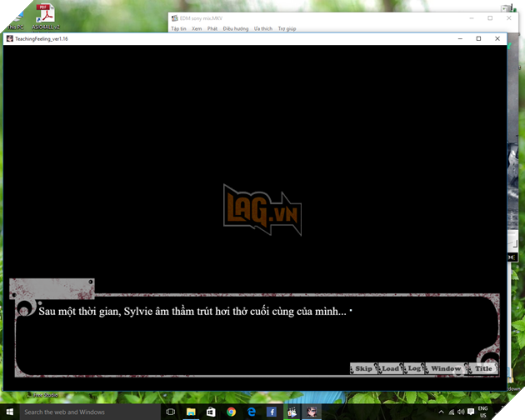Image resolution: width=525 pixels, height=420 pixels.
Task: Click the Free Studio desktop icon label
Action: (46, 395)
